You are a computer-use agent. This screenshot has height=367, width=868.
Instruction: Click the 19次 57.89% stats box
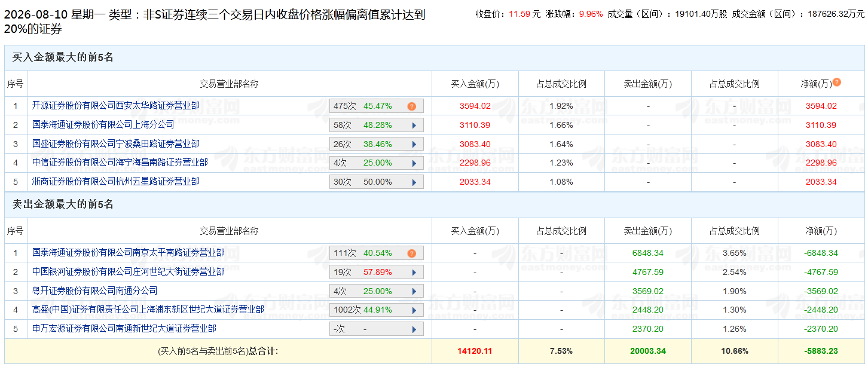[x=377, y=273]
